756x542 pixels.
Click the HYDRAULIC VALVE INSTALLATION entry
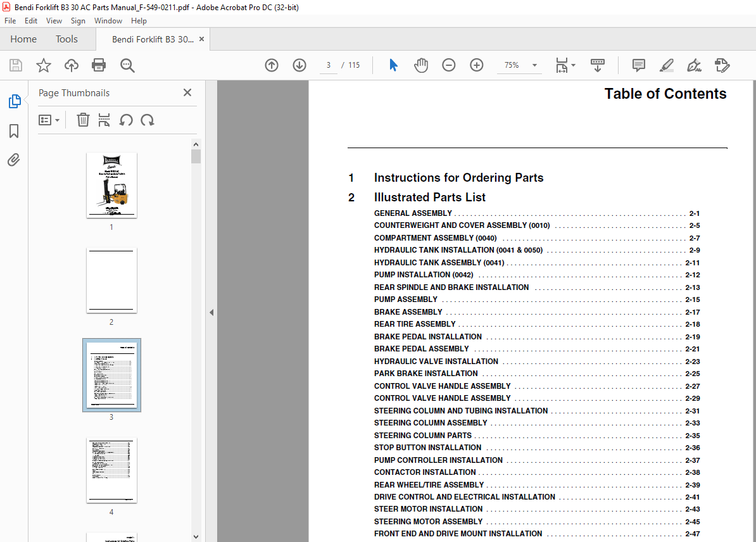coord(537,361)
